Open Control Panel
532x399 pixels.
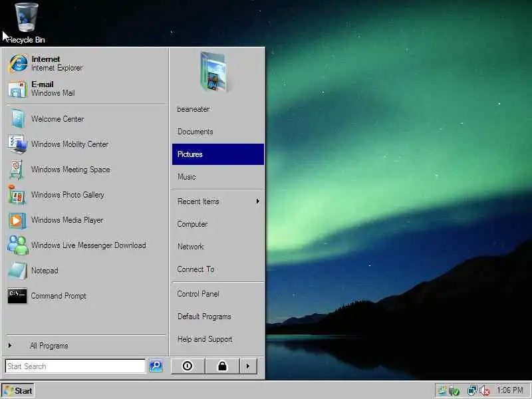point(218,294)
